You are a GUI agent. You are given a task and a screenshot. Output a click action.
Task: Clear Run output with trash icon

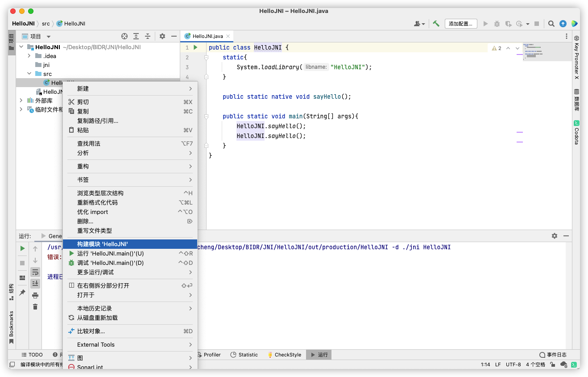point(35,307)
